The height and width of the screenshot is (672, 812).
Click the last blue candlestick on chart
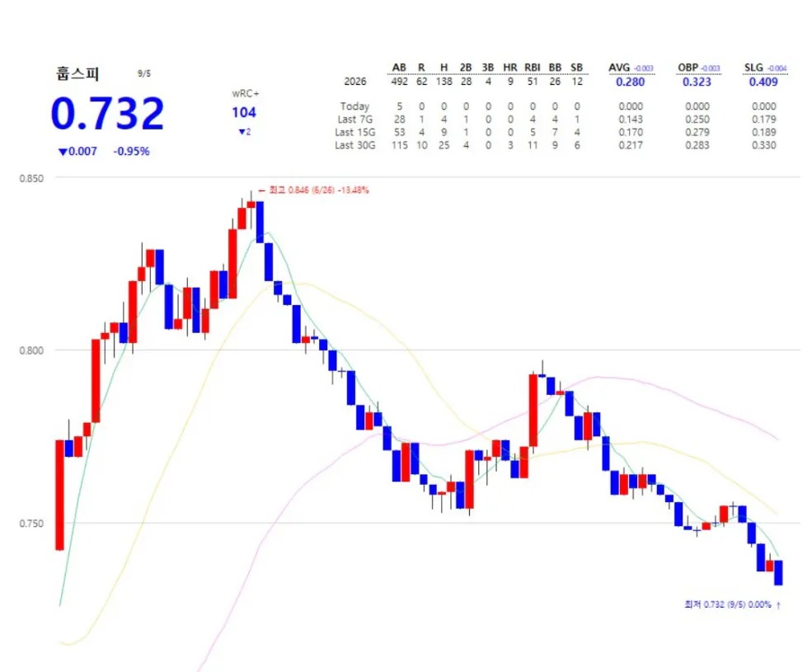[778, 572]
